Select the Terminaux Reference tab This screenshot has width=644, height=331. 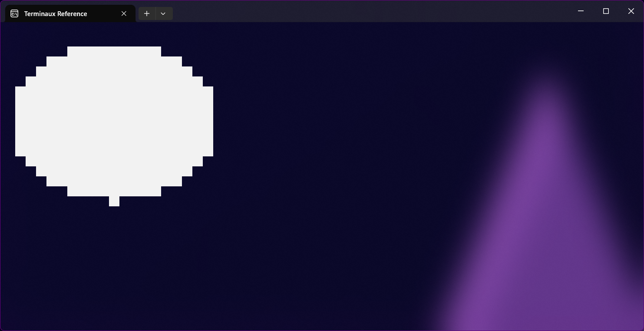pos(56,13)
